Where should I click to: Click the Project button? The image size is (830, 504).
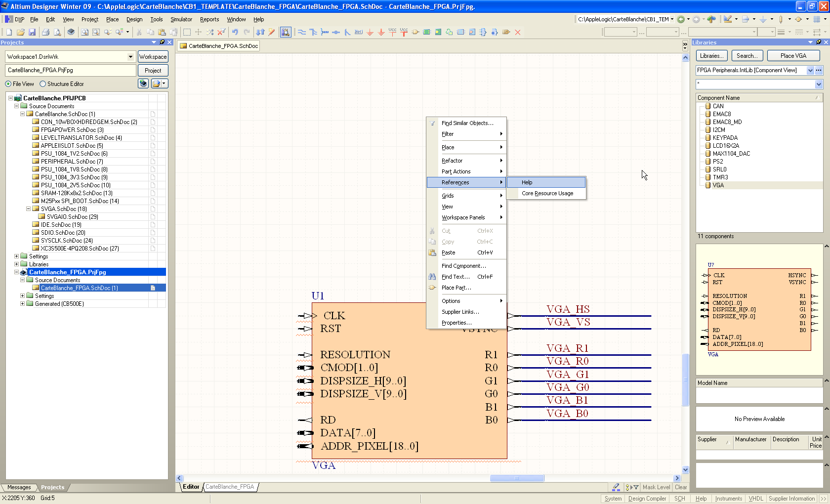point(153,71)
